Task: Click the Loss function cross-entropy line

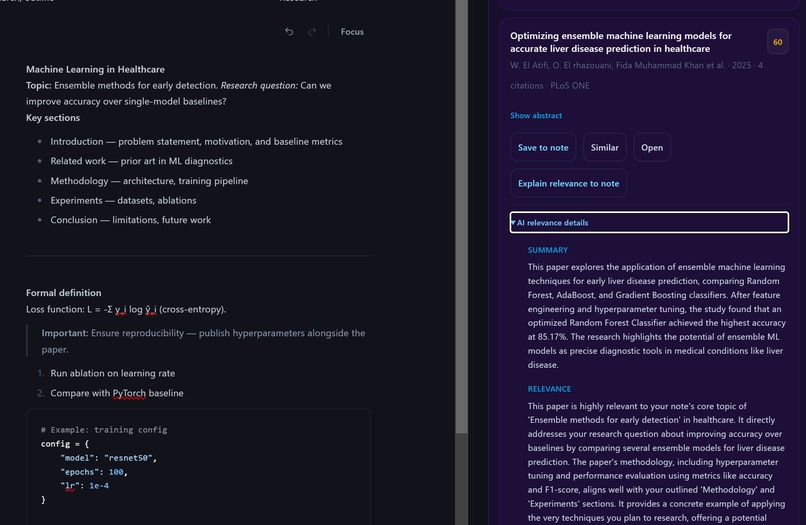Action: [126, 310]
